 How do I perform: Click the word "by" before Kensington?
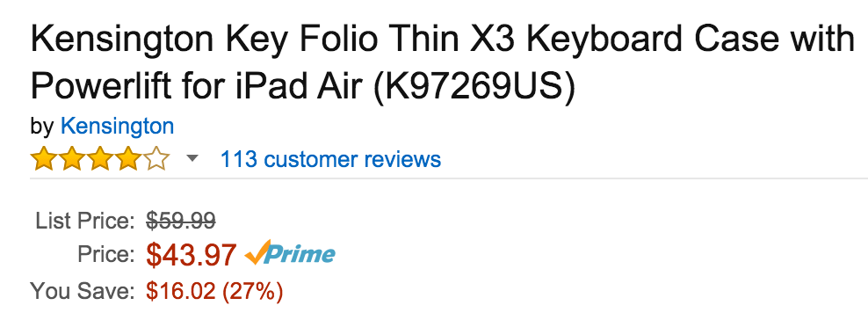[x=42, y=127]
